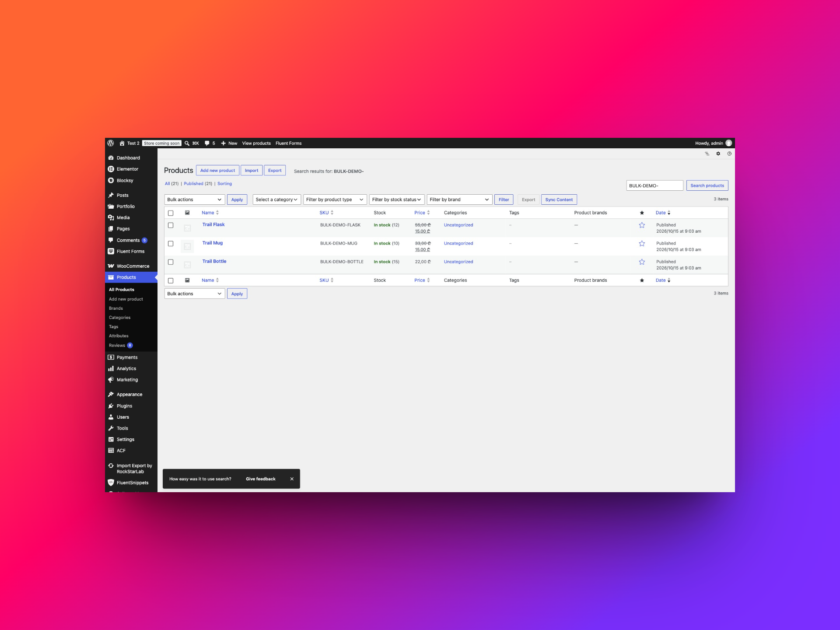
Task: Open Filter by brand dropdown
Action: [x=459, y=199]
